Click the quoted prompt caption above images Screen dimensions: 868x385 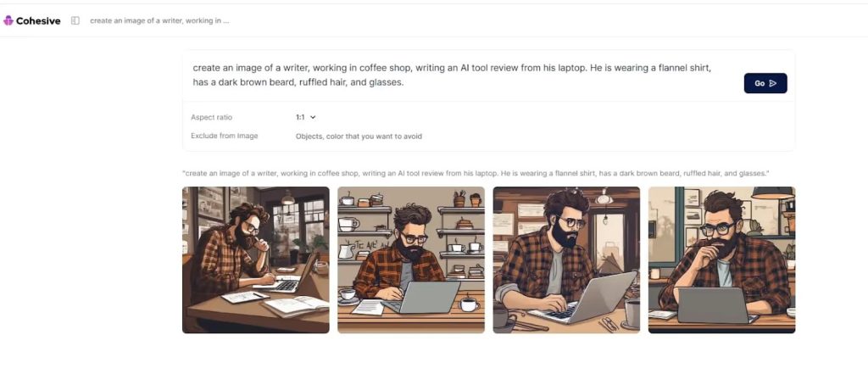click(x=476, y=173)
